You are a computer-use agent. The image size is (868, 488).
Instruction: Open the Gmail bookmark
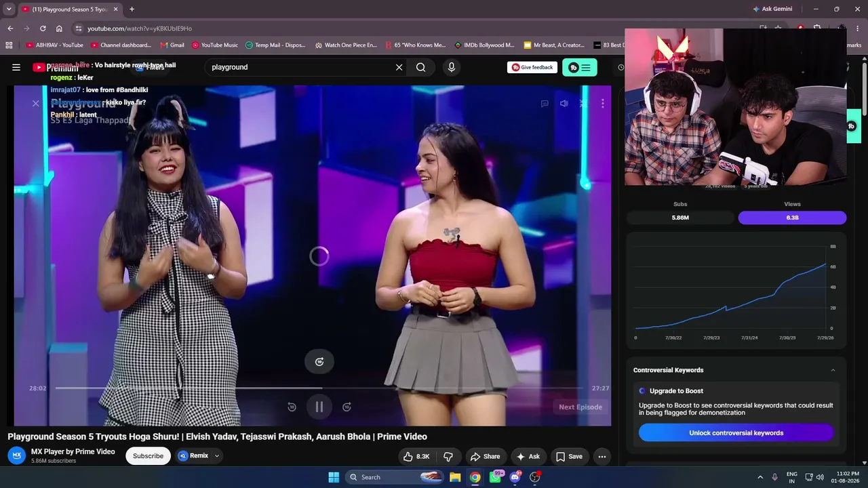[x=172, y=45]
